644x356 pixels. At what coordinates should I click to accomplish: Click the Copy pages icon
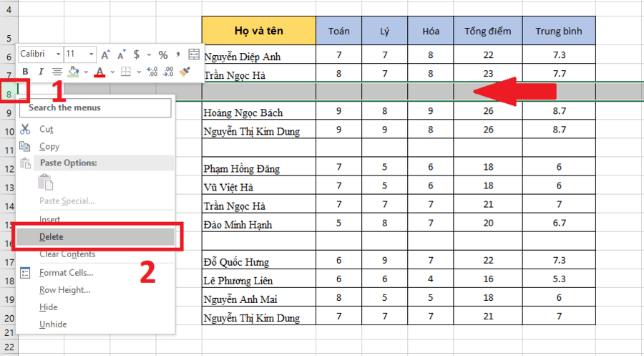[25, 146]
